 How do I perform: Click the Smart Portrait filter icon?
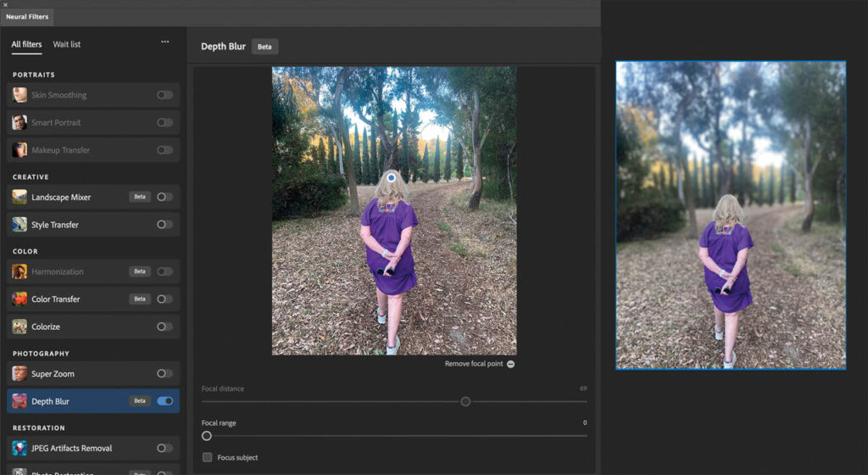19,122
